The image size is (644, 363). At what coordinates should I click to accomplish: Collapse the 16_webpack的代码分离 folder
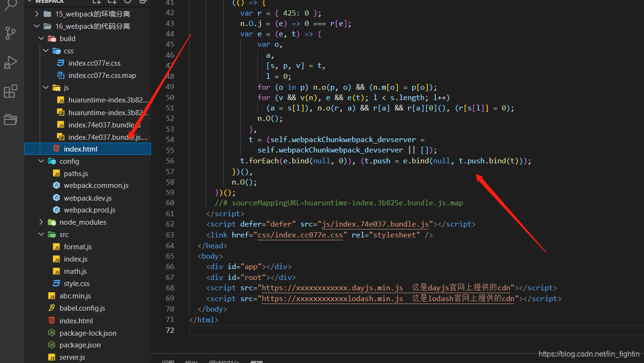click(37, 26)
